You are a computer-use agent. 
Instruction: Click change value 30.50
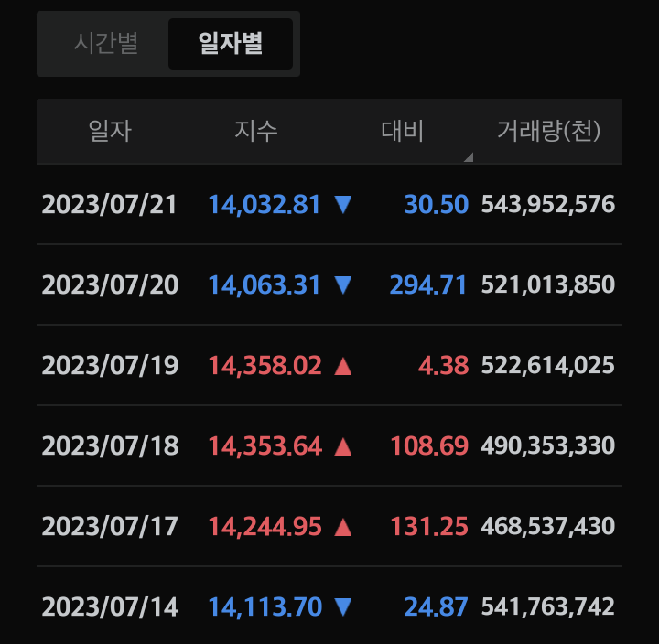pos(437,205)
